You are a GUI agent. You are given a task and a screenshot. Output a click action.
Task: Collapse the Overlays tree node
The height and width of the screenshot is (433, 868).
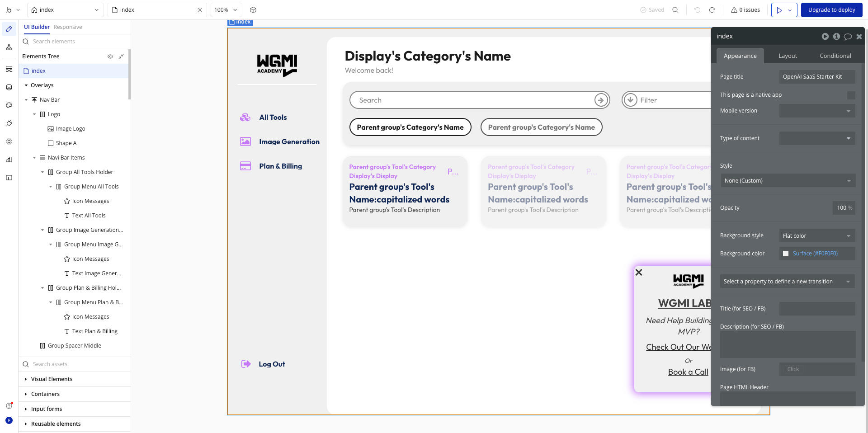click(x=26, y=85)
